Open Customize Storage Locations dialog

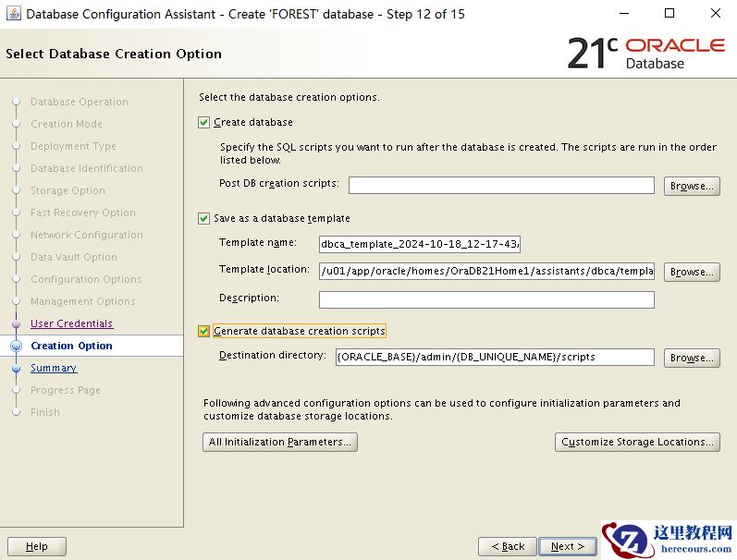[x=637, y=442]
